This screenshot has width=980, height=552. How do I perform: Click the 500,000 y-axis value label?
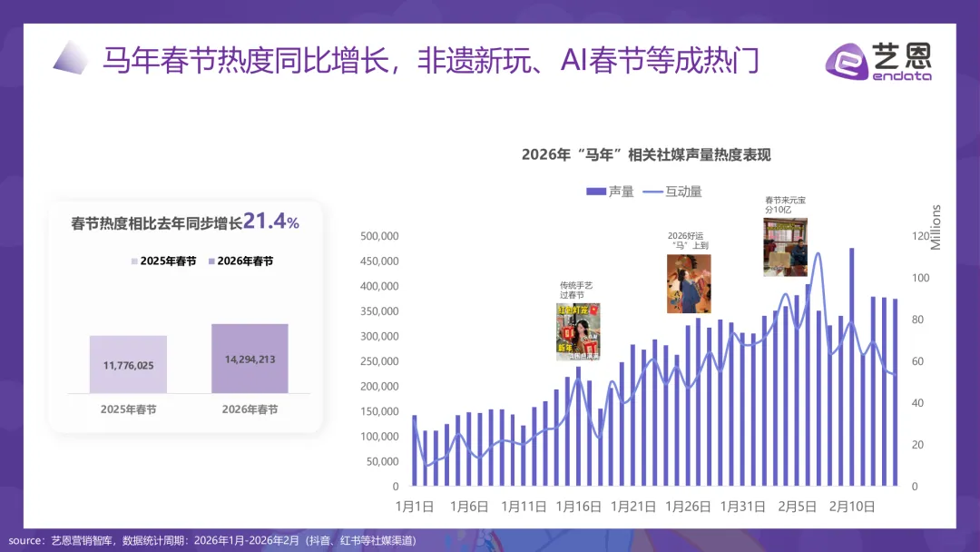[380, 236]
